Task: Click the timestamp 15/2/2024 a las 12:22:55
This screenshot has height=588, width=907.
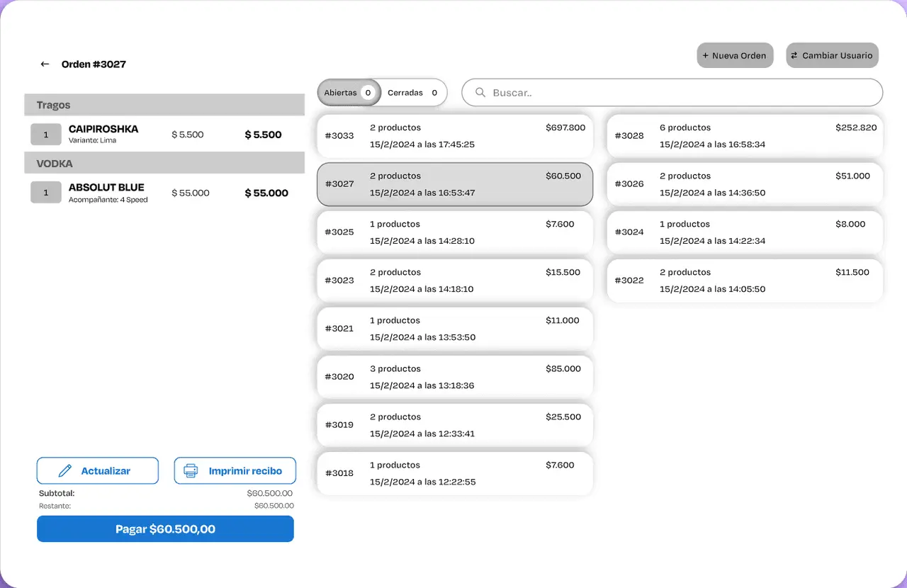Action: 423,482
